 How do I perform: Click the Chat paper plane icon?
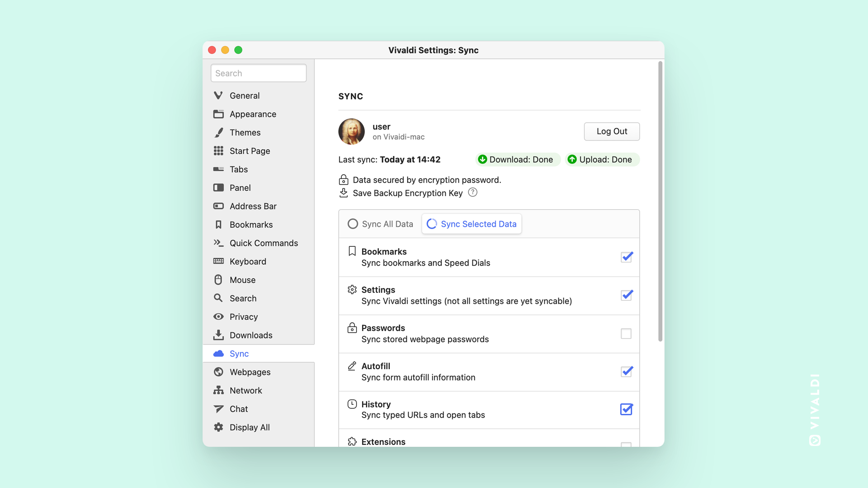(x=219, y=409)
